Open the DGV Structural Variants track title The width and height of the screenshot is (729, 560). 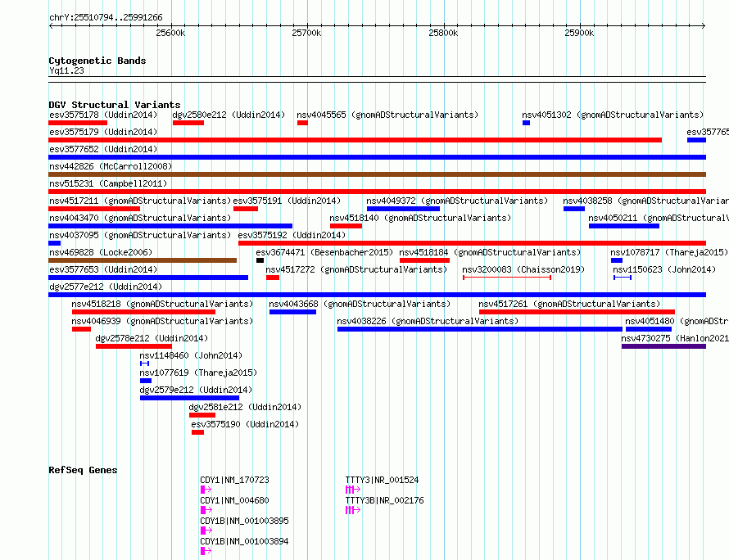coord(115,105)
